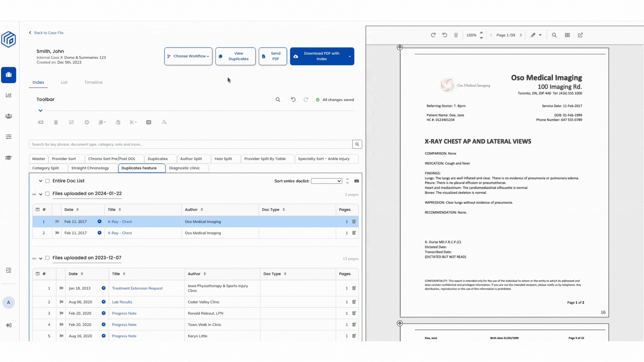Click the key phrase search input field
This screenshot has width=644, height=362.
coord(190,144)
